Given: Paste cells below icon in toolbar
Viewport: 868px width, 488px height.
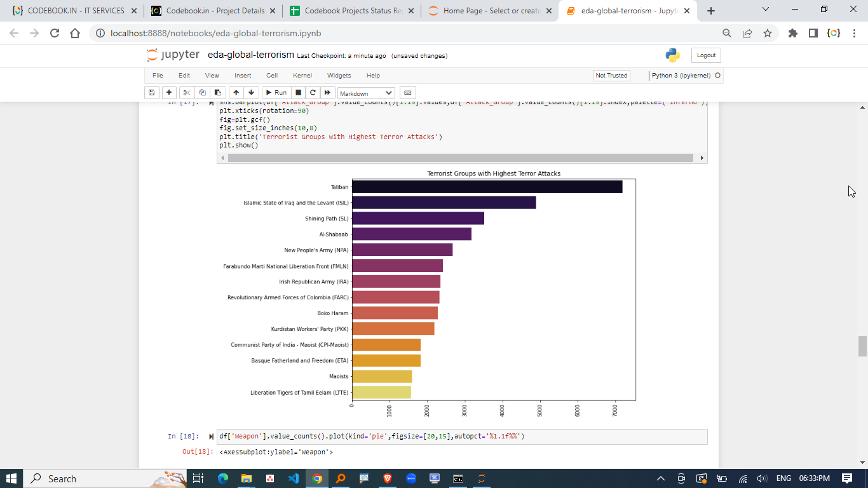Looking at the screenshot, I should pyautogui.click(x=217, y=93).
